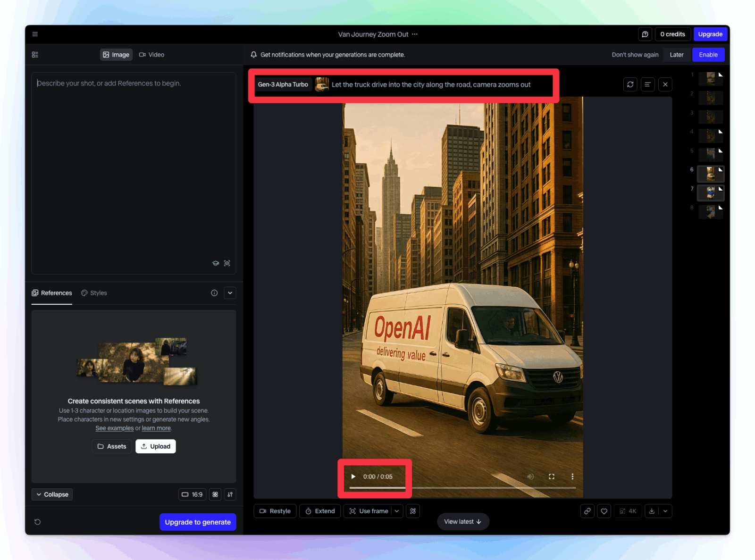
Task: Copy the share link icon
Action: [587, 511]
